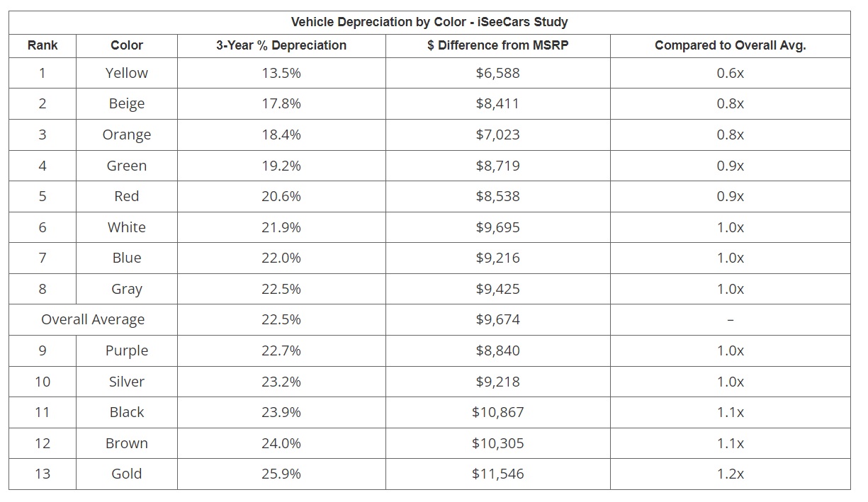868x502 pixels.
Task: Select the 3-Year % Depreciation header
Action: (x=281, y=45)
